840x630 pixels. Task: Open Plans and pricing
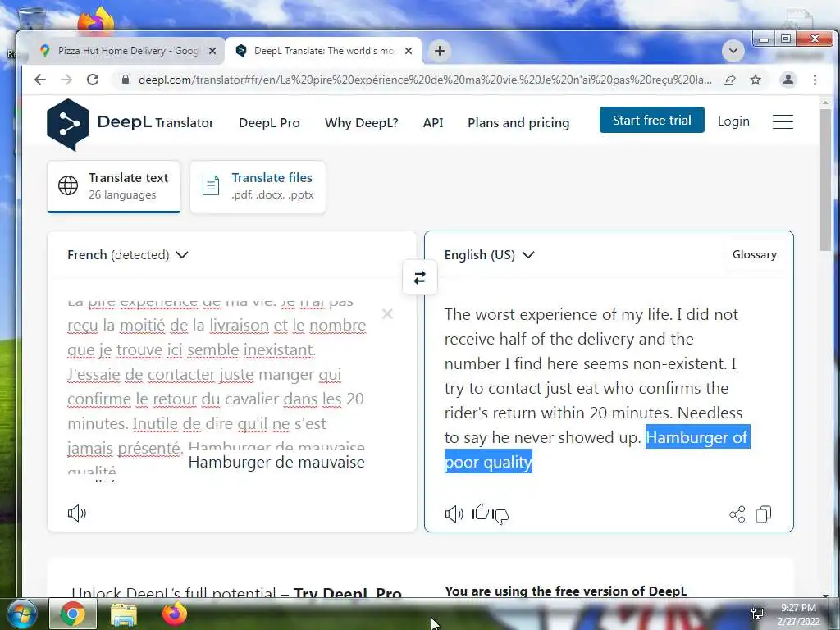518,123
